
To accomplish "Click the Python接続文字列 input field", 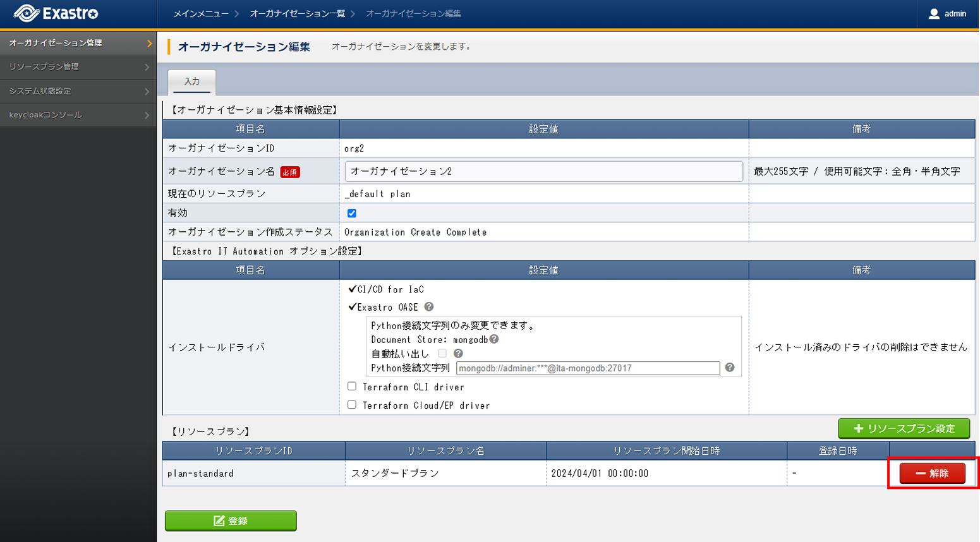I will [x=588, y=368].
